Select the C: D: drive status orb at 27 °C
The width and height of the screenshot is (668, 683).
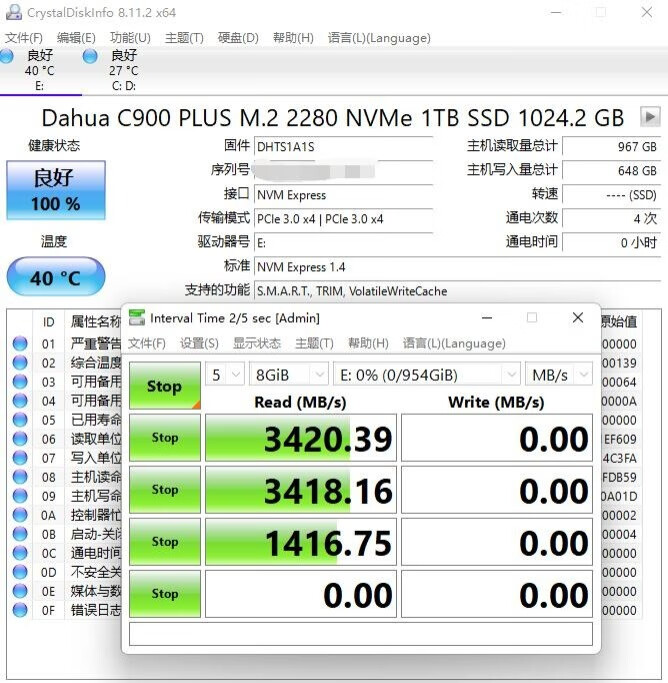(90, 56)
